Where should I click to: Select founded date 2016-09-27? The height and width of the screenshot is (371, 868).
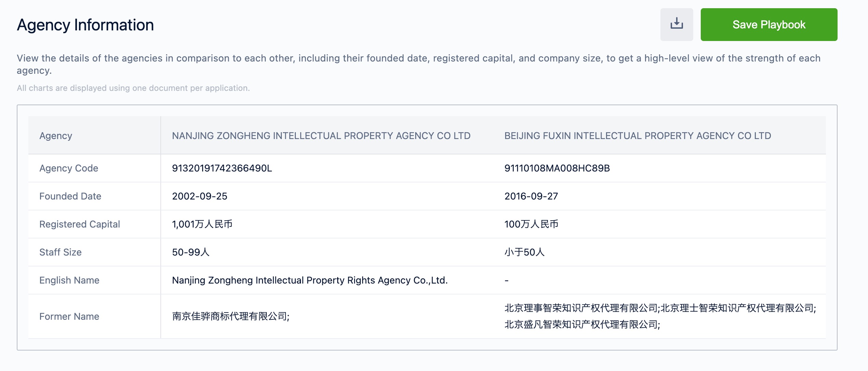pos(531,196)
